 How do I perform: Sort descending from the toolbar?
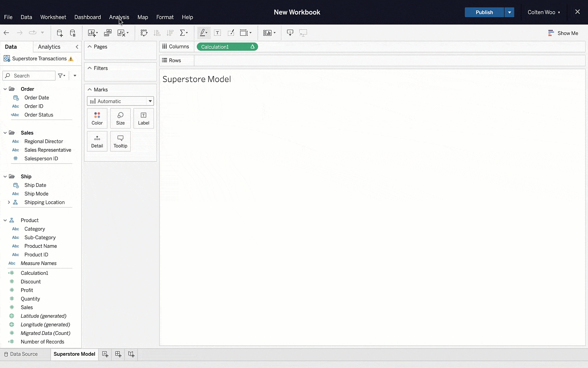coord(170,33)
